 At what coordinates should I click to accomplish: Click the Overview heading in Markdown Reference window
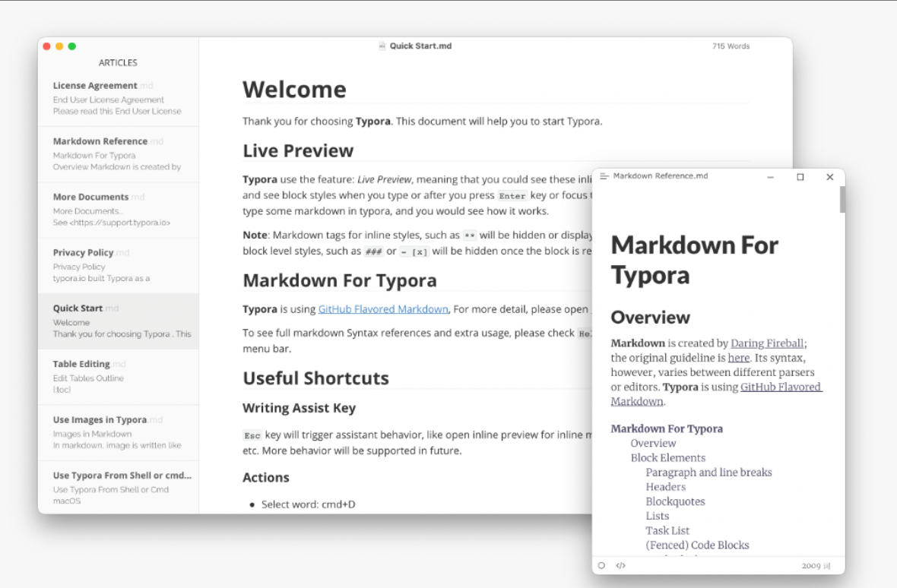click(x=651, y=318)
